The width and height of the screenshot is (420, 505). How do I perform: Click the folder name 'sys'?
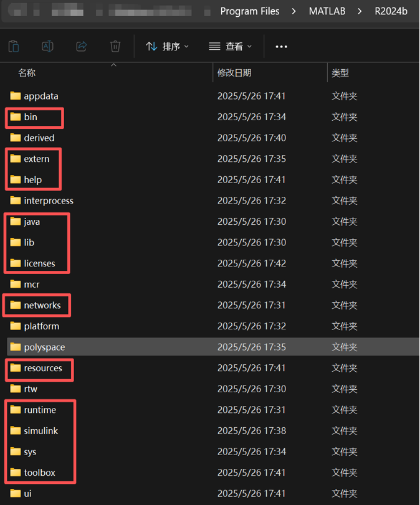[30, 452]
